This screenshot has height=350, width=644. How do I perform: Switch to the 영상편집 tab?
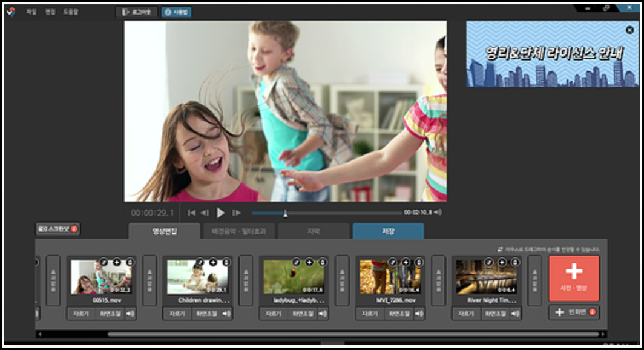click(164, 231)
